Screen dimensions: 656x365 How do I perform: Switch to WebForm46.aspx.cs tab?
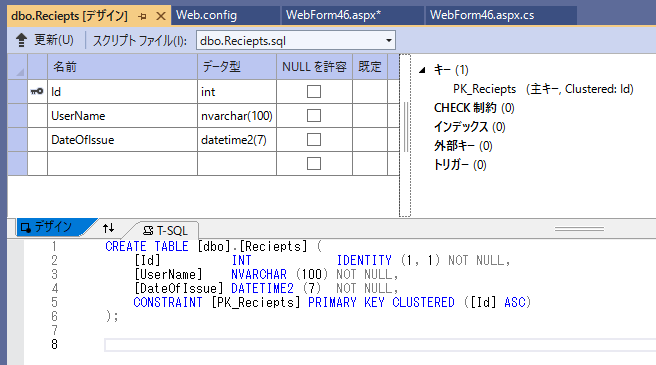click(x=501, y=15)
